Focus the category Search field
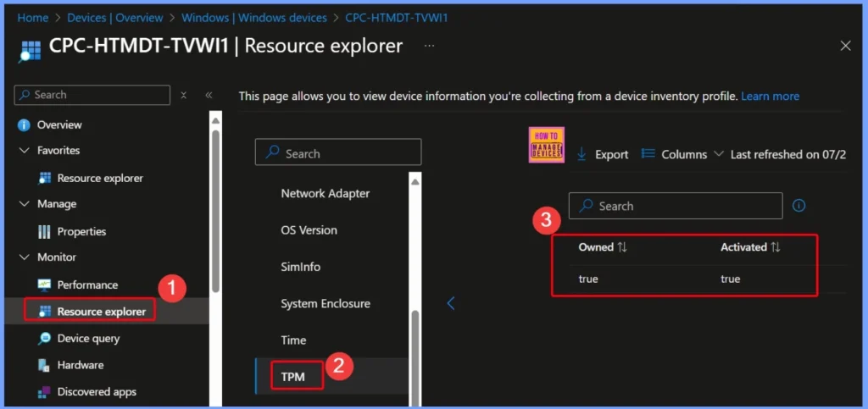 338,152
